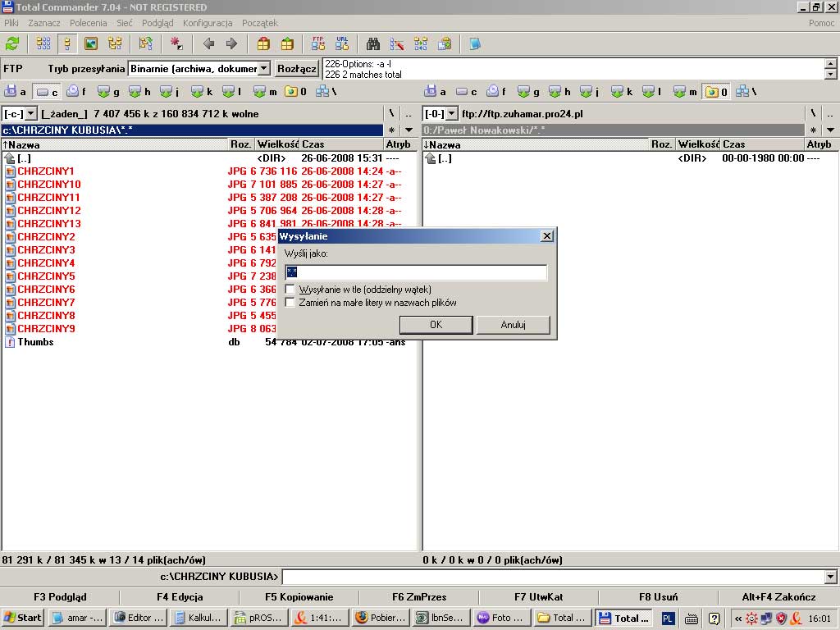The width and height of the screenshot is (840, 630).
Task: Click the Go Back arrow icon
Action: [x=208, y=43]
